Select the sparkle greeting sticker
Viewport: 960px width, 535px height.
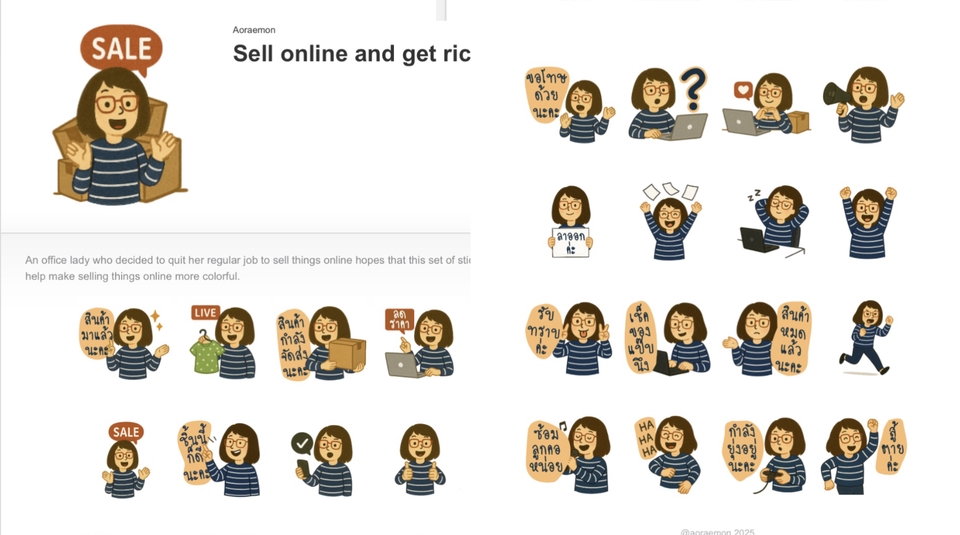tap(124, 343)
